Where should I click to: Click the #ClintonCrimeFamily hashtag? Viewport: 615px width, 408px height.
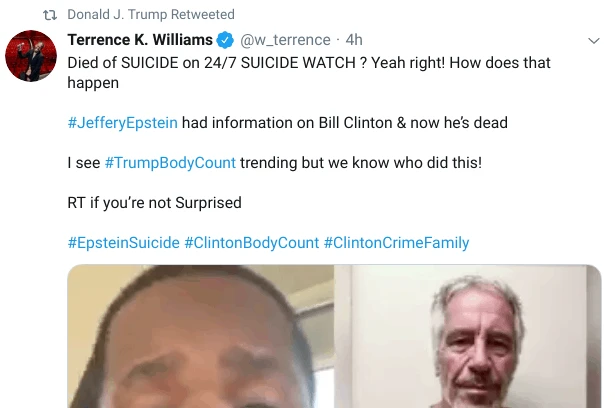[396, 243]
